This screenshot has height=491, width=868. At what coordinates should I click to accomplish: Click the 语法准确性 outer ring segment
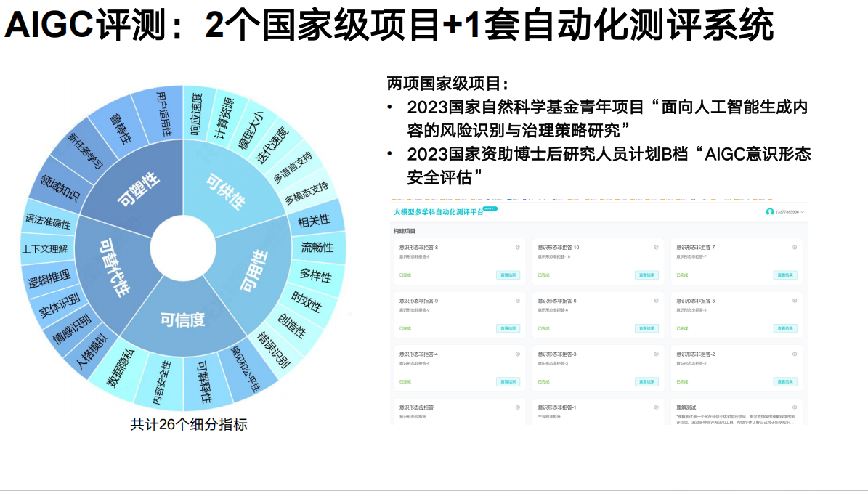pos(48,221)
